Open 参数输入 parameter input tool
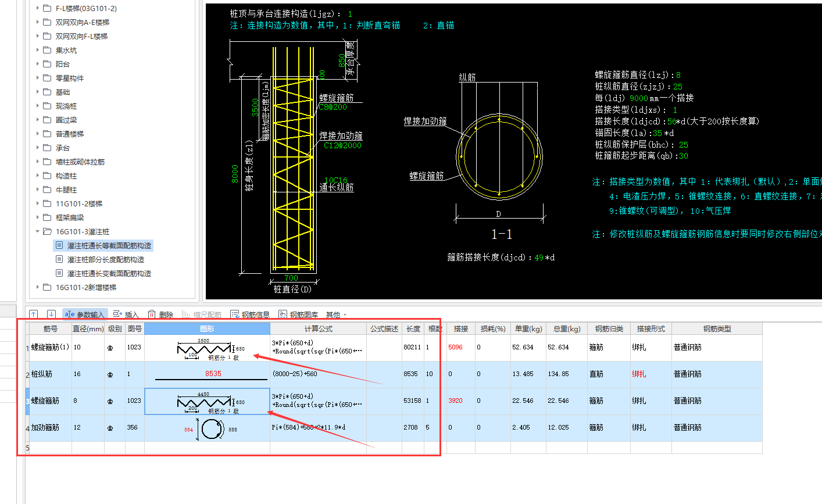The image size is (822, 504). click(85, 314)
